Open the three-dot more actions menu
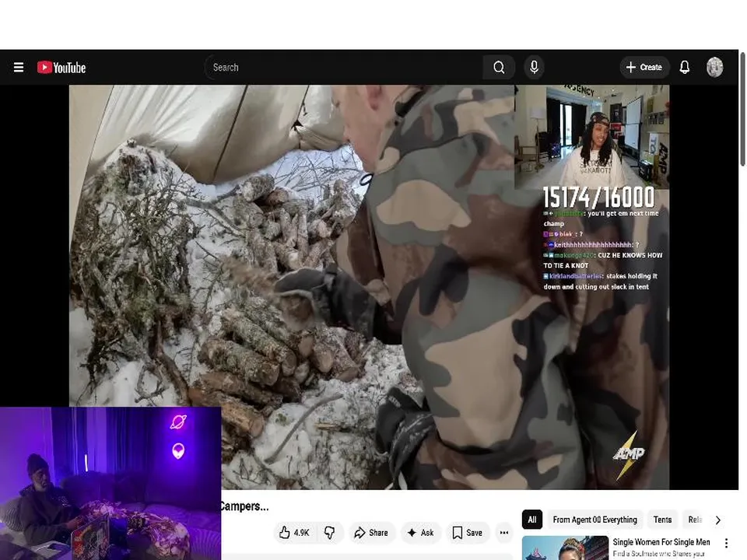This screenshot has width=747, height=560. pos(504,532)
